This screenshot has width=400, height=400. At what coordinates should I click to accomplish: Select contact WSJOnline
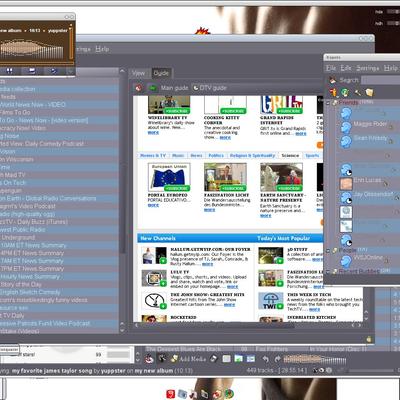(368, 258)
